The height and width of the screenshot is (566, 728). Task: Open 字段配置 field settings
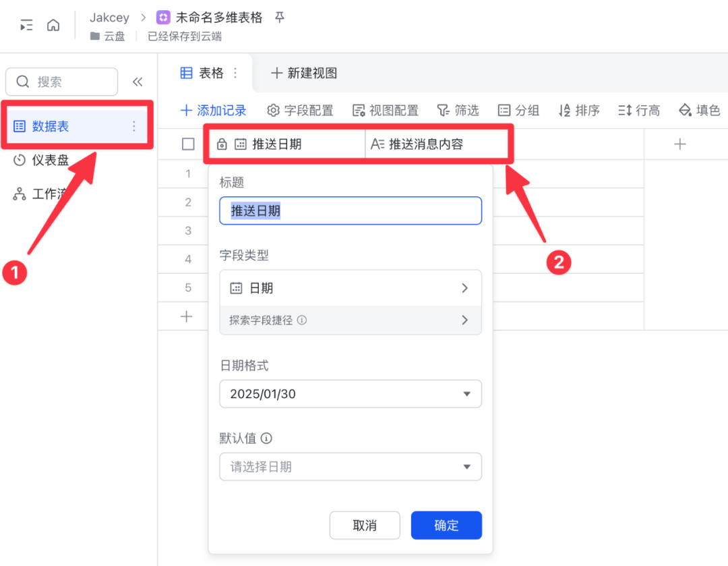tap(300, 110)
